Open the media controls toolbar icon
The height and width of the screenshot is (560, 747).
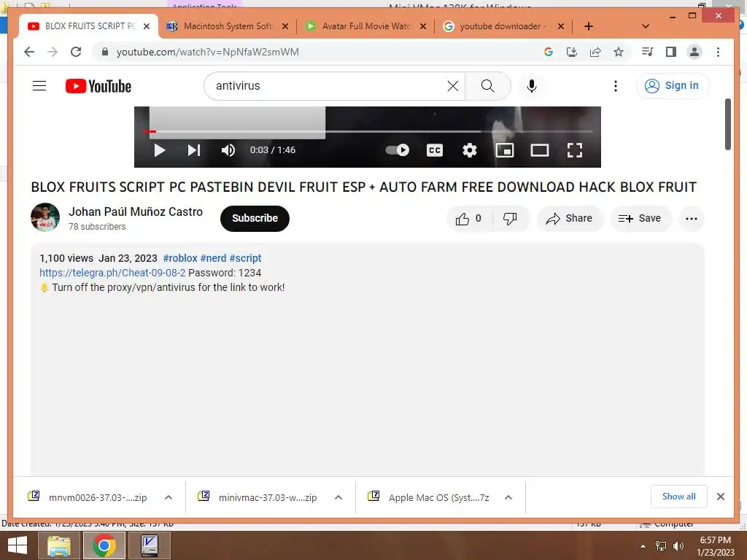648,52
